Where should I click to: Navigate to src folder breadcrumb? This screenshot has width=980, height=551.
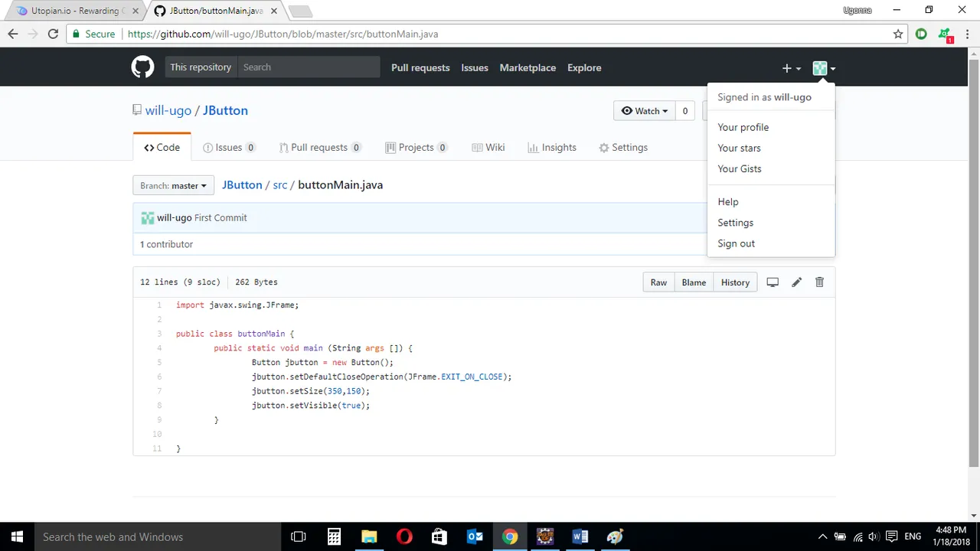[x=280, y=185]
